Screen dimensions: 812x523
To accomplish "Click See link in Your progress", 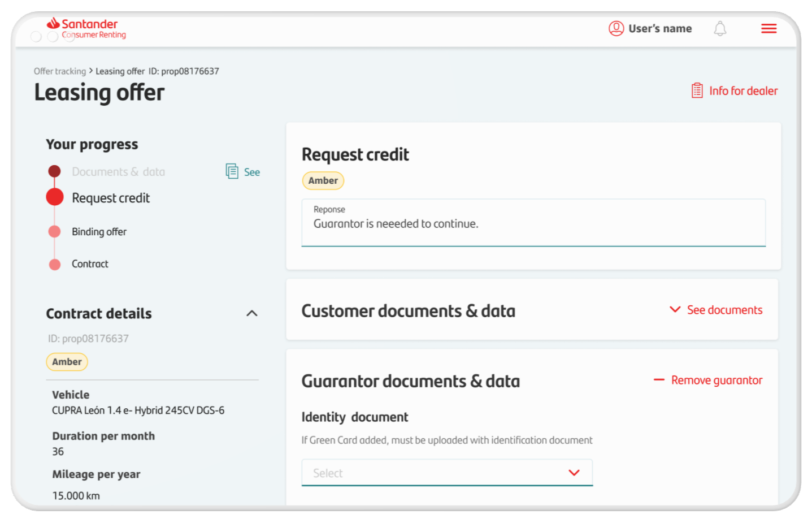I will 252,172.
